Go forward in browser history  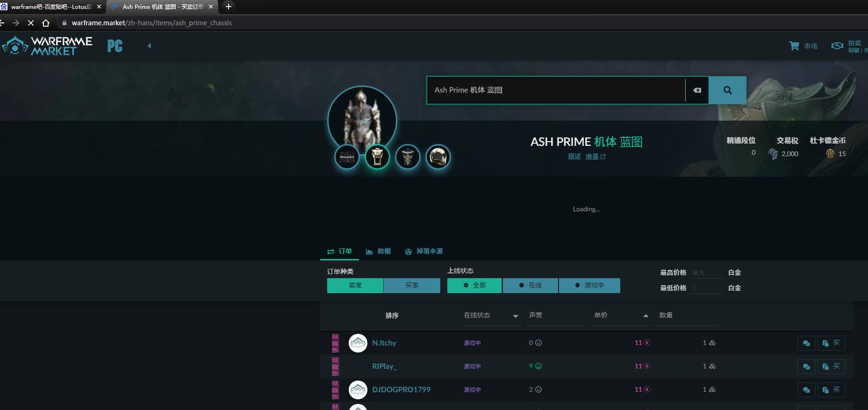(16, 22)
